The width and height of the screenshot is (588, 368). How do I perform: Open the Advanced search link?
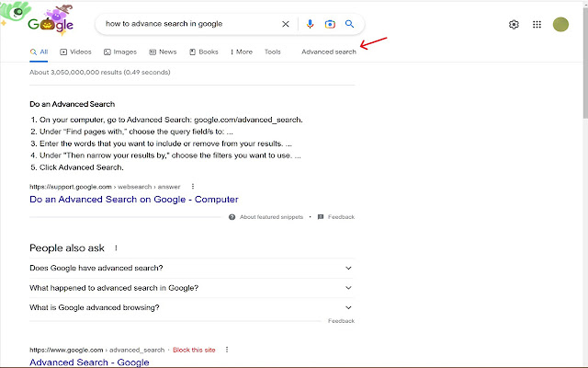coord(328,52)
